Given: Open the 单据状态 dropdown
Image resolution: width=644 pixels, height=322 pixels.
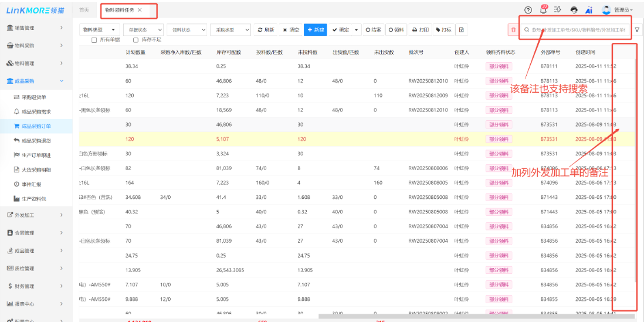Looking at the screenshot, I should pyautogui.click(x=142, y=30).
